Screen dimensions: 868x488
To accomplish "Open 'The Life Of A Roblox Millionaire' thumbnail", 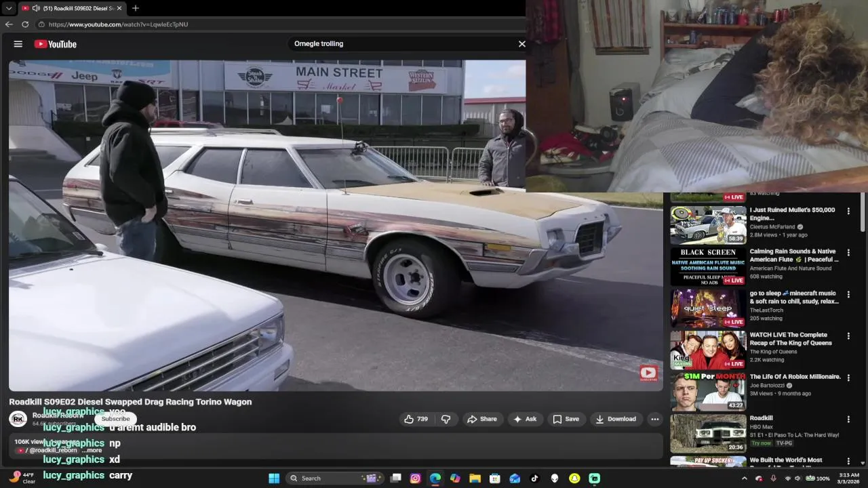I will tap(708, 391).
